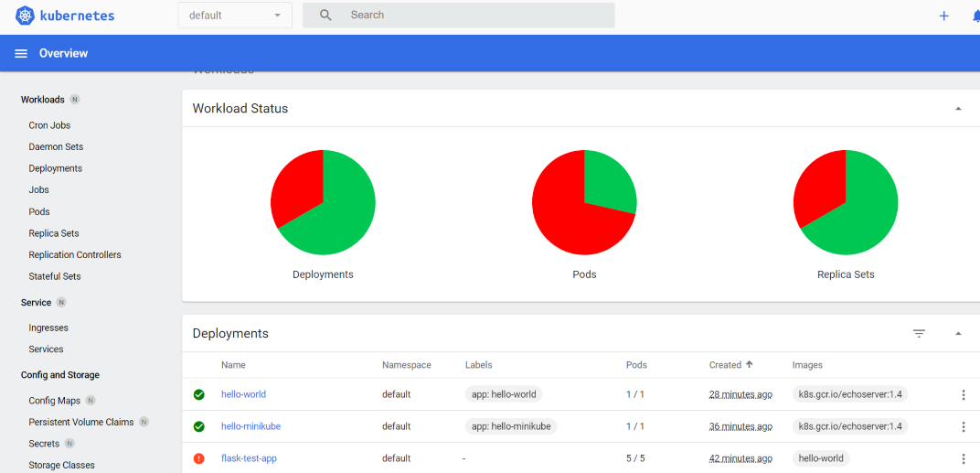Screen dimensions: 980x473
Task: Click N badge beside Persistent Volume Claims
Action: 144,422
